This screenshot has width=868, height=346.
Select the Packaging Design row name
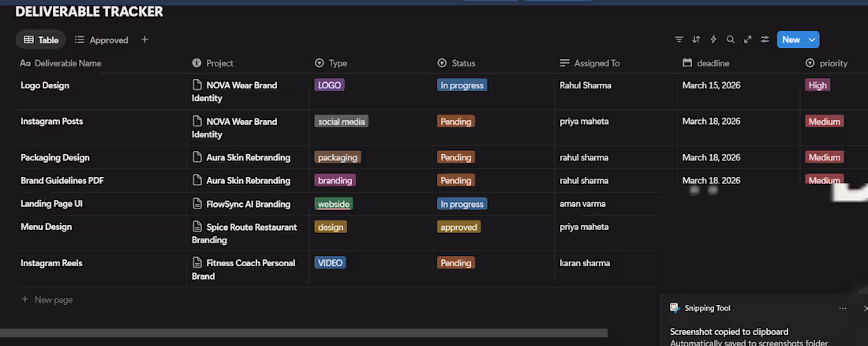pos(54,157)
